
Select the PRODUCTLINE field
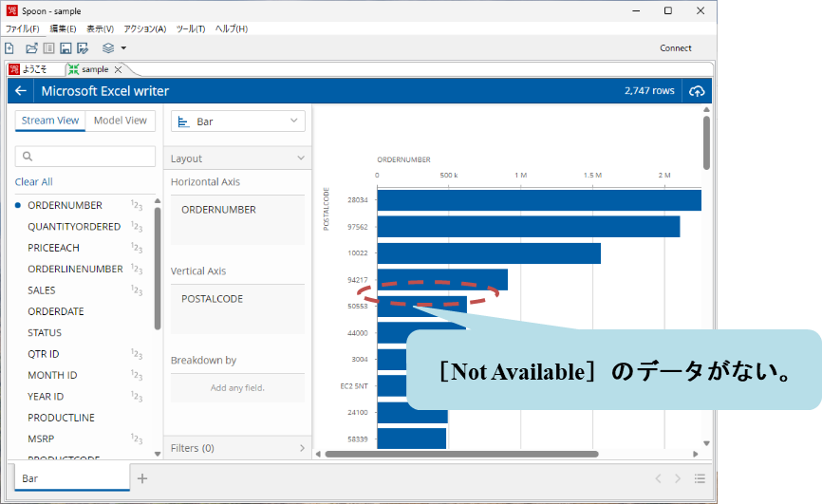click(x=62, y=418)
